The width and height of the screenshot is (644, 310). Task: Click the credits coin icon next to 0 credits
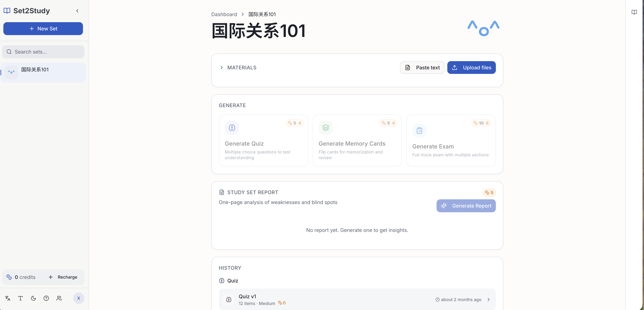9,277
